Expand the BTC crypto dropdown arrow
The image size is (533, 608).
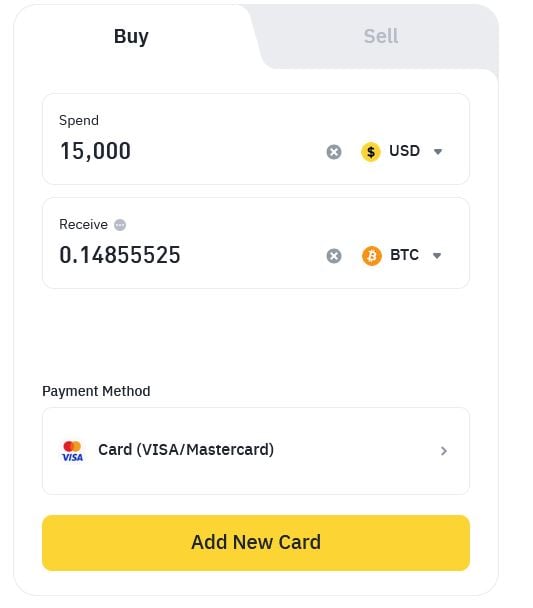pos(437,256)
